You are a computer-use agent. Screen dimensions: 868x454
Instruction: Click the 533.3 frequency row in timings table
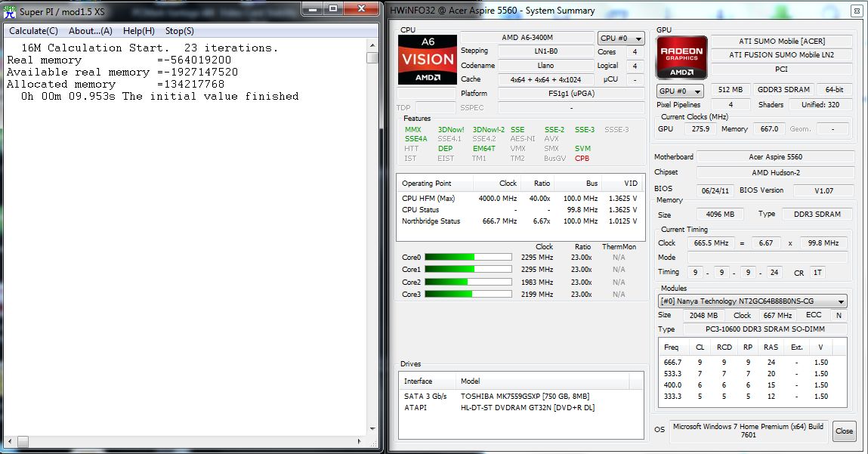752,374
